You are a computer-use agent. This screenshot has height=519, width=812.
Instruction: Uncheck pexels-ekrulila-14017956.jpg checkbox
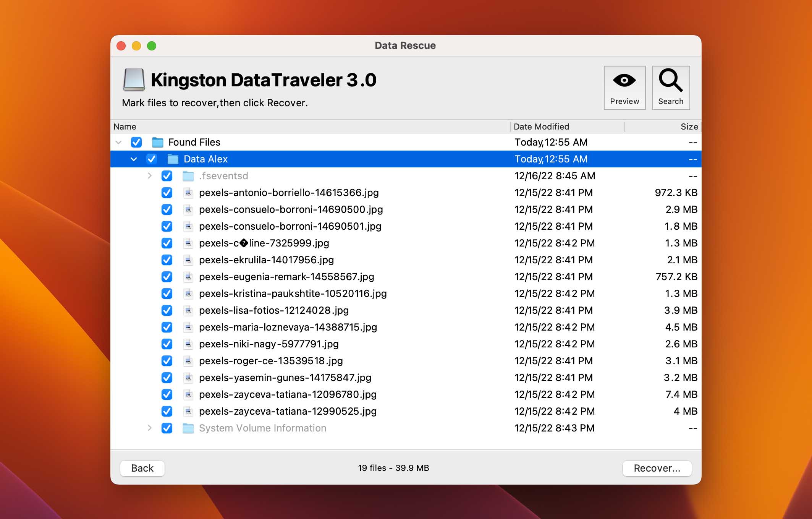tap(167, 260)
